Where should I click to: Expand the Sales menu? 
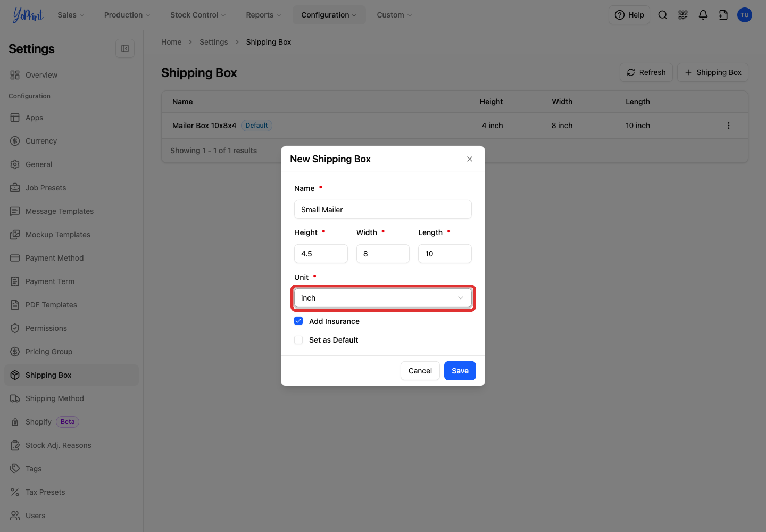tap(71, 15)
